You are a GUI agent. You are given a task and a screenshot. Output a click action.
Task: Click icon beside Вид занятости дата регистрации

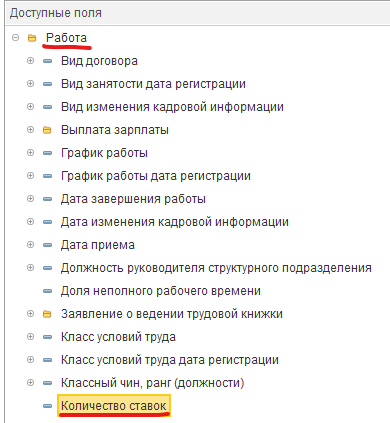[x=48, y=84]
